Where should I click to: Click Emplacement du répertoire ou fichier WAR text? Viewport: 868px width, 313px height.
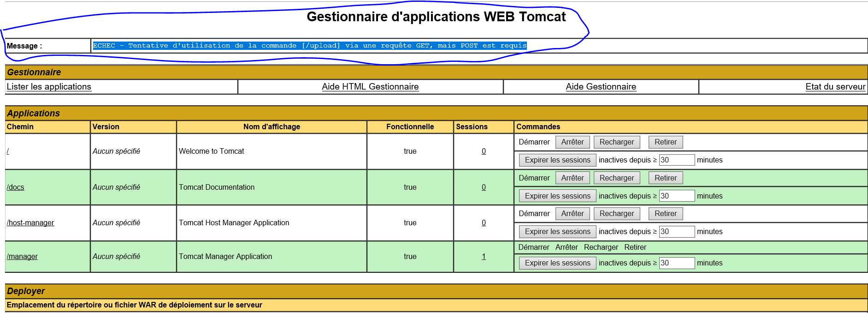(x=134, y=305)
